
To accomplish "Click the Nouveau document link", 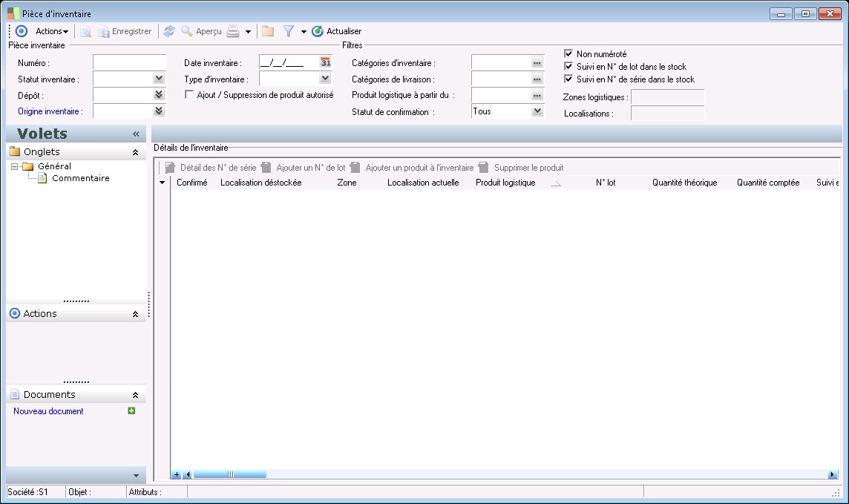I will [x=48, y=411].
